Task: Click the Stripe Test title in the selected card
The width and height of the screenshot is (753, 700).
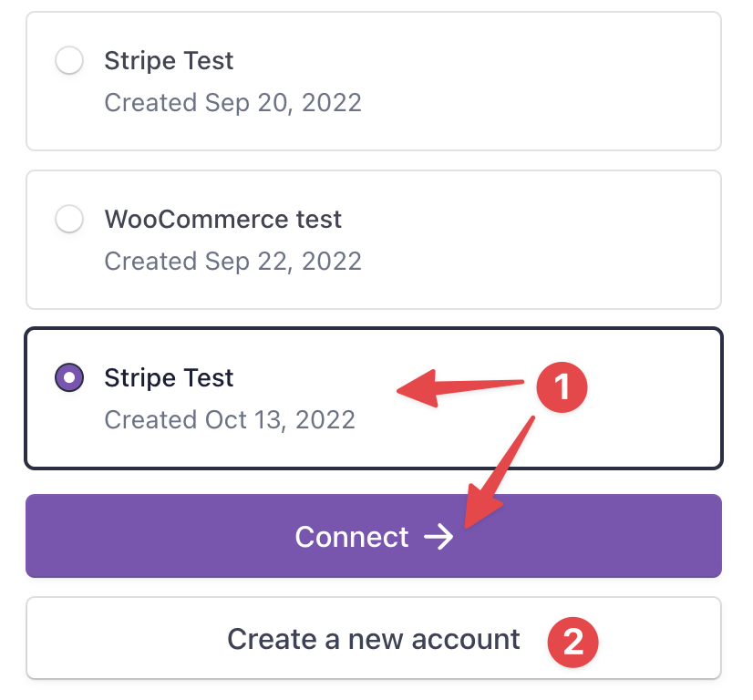Action: click(x=169, y=378)
